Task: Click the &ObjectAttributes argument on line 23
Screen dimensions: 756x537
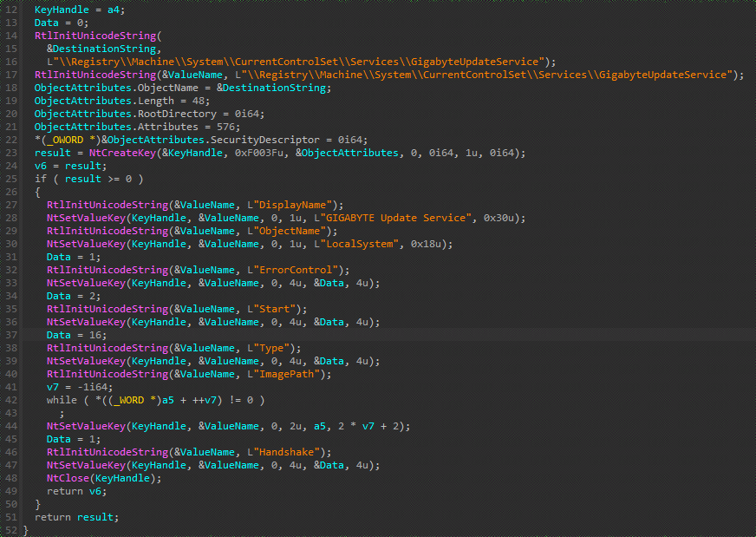Action: (347, 153)
